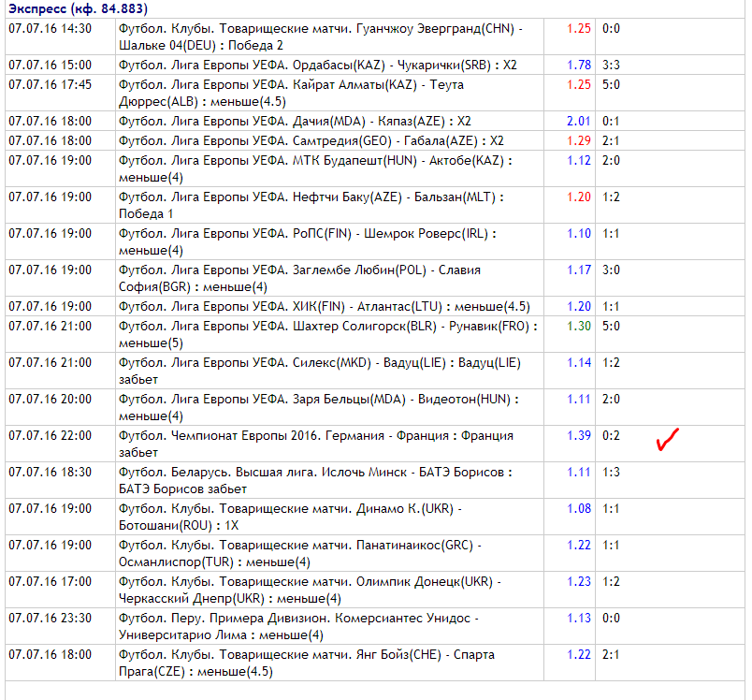Click score 0:1 in the Дачия row
Image resolution: width=752 pixels, height=700 pixels.
[611, 121]
